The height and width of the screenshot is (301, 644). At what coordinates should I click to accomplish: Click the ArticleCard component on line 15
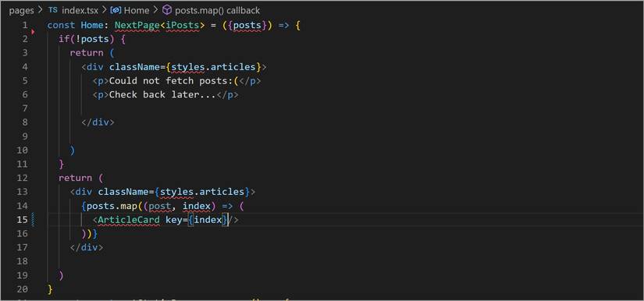click(x=129, y=220)
